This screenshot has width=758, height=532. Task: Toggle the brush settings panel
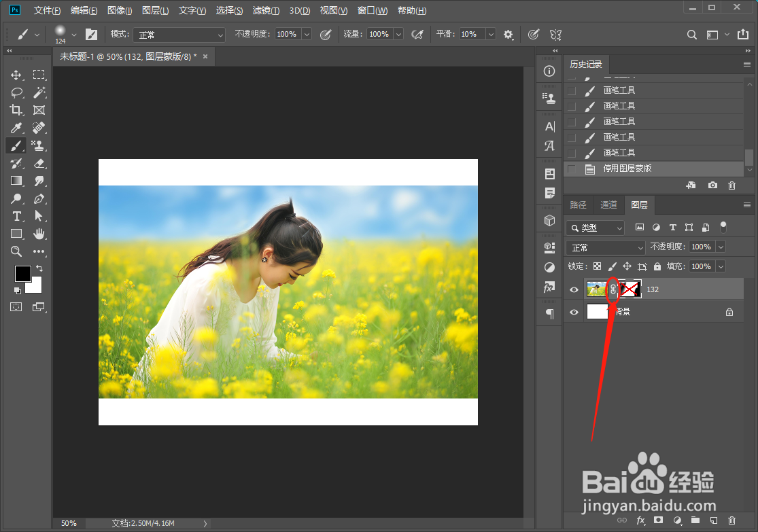91,34
